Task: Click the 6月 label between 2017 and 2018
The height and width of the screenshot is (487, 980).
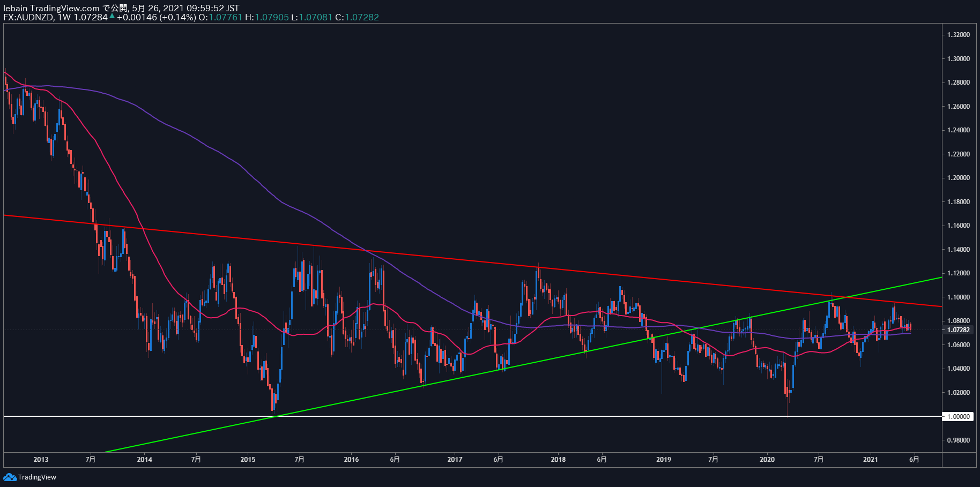Action: [x=498, y=459]
